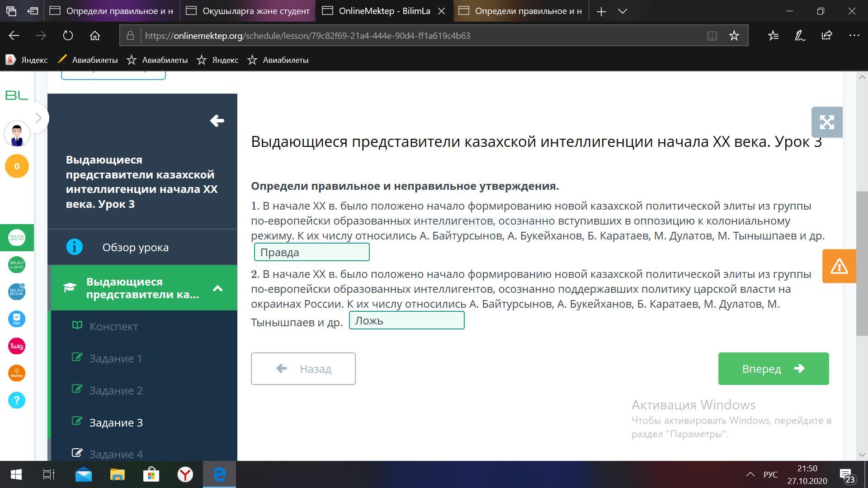Select "Задание 4" in the lesson menu
This screenshot has width=868, height=488.
(x=116, y=454)
